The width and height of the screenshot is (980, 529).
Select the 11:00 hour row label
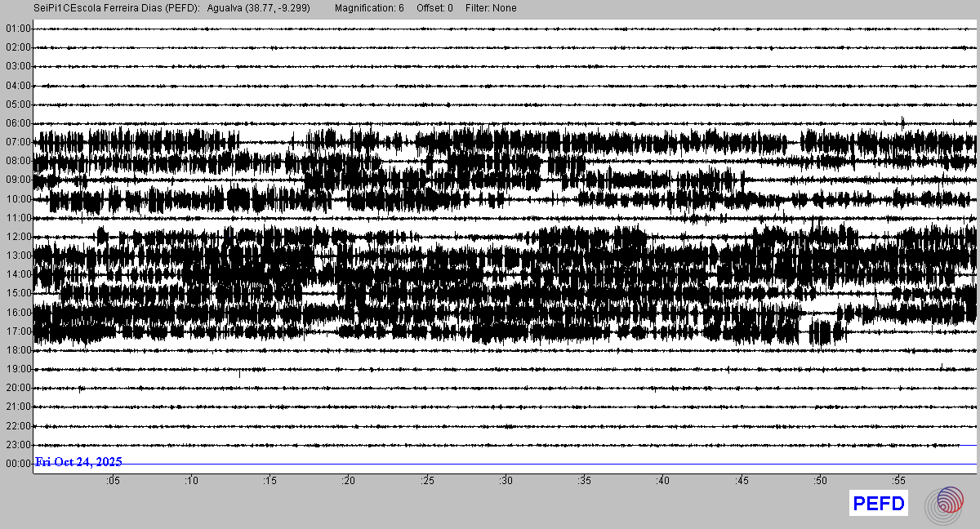pyautogui.click(x=18, y=218)
